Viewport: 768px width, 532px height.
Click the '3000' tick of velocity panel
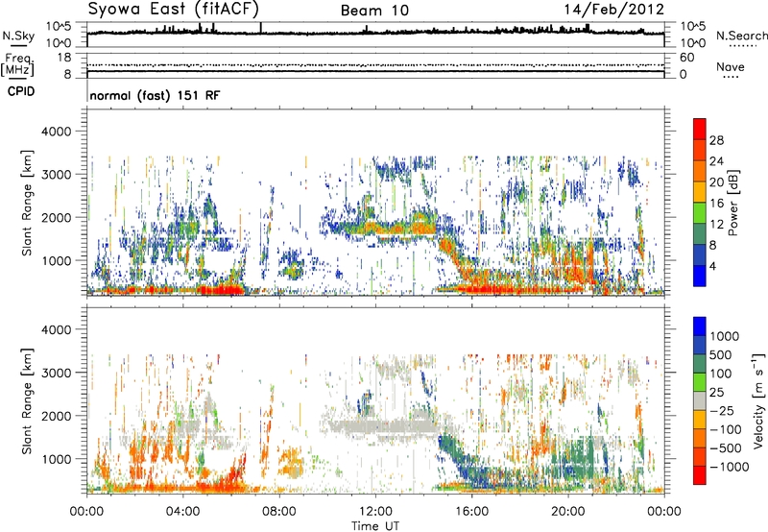[56, 373]
